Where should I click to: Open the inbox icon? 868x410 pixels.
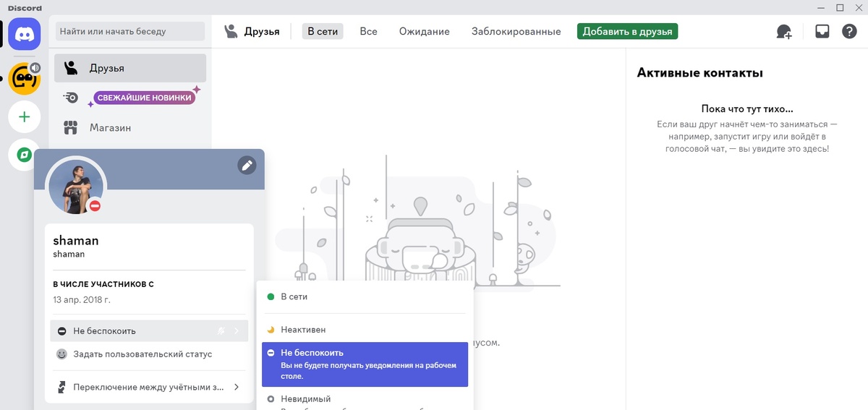(822, 32)
